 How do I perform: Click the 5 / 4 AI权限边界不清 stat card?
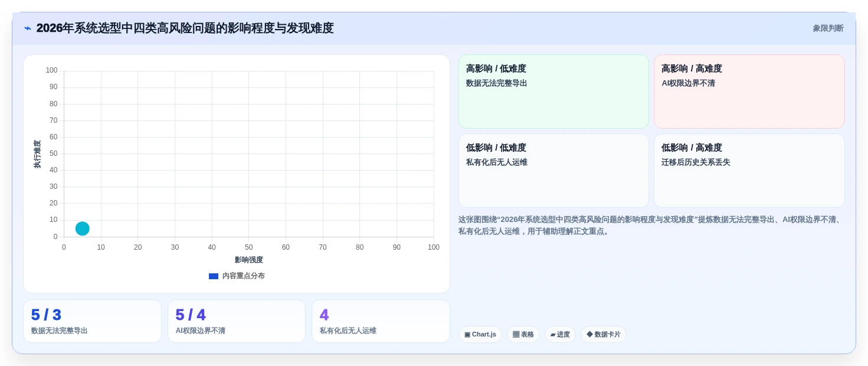point(237,321)
